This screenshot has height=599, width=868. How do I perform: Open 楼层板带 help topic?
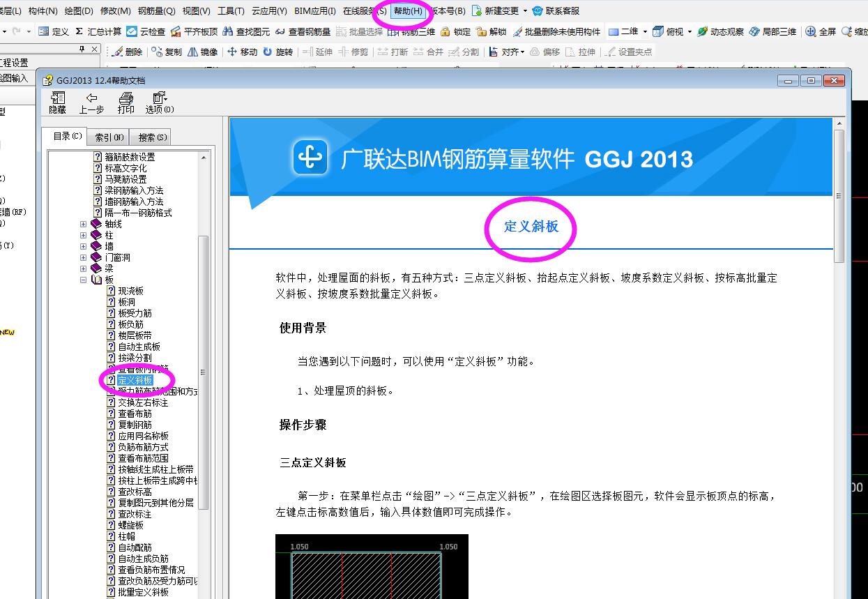[x=135, y=335]
